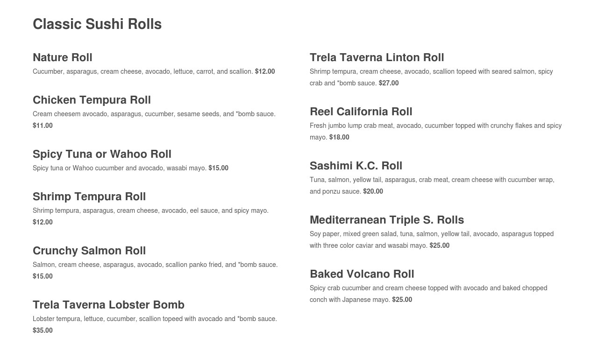Click the Nature Roll $12.00 price

click(x=265, y=71)
